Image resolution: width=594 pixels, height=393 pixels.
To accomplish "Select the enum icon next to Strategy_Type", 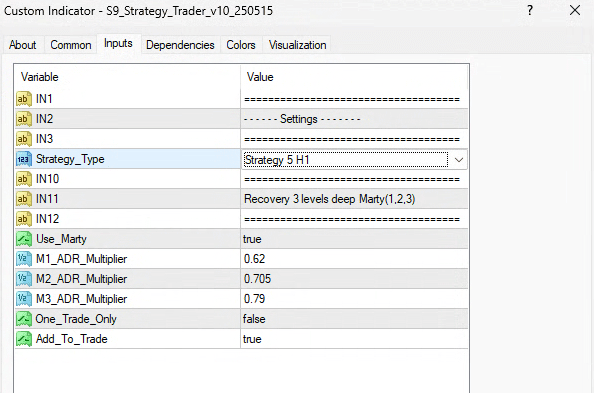I will (x=23, y=159).
